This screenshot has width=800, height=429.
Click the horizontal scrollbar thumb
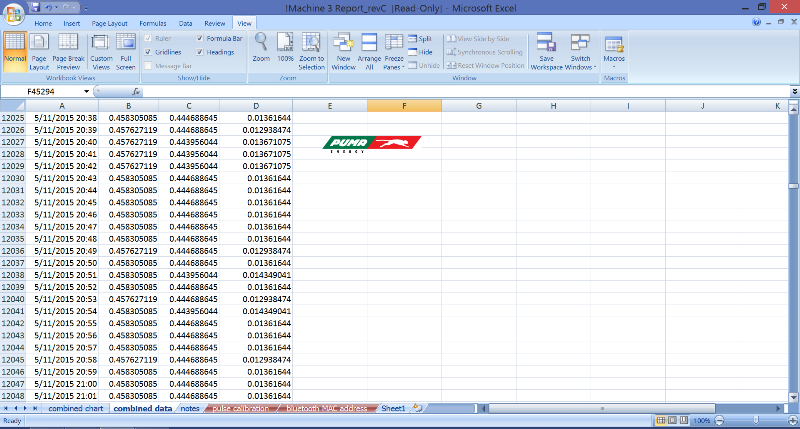(602, 408)
